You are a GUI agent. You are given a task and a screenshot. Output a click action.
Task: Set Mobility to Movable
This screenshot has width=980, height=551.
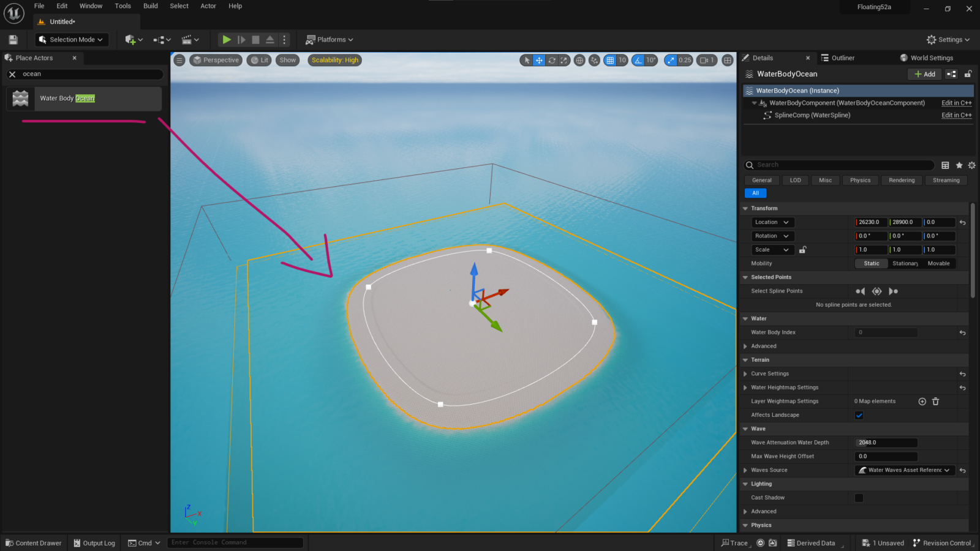[x=939, y=263]
